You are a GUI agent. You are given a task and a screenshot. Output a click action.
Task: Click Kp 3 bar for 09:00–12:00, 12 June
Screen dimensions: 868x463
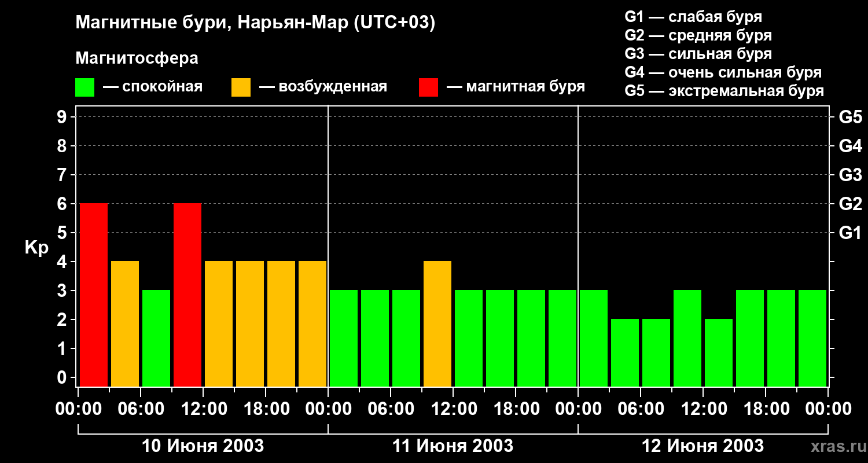tap(687, 338)
